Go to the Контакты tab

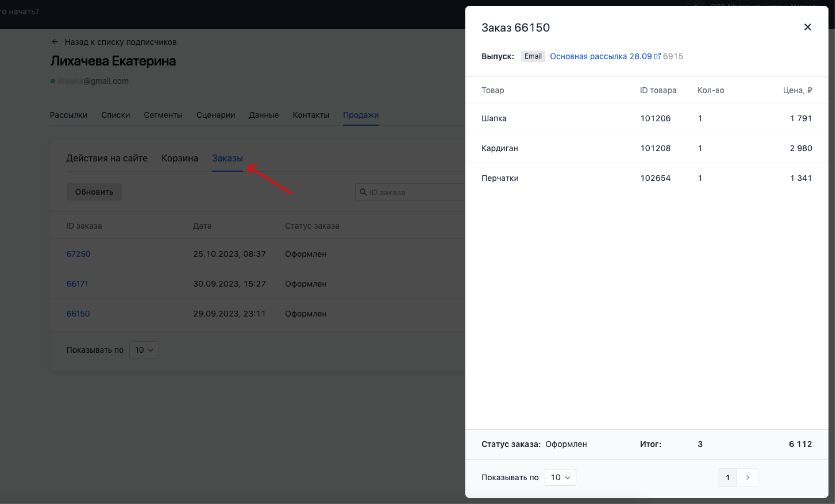point(311,115)
